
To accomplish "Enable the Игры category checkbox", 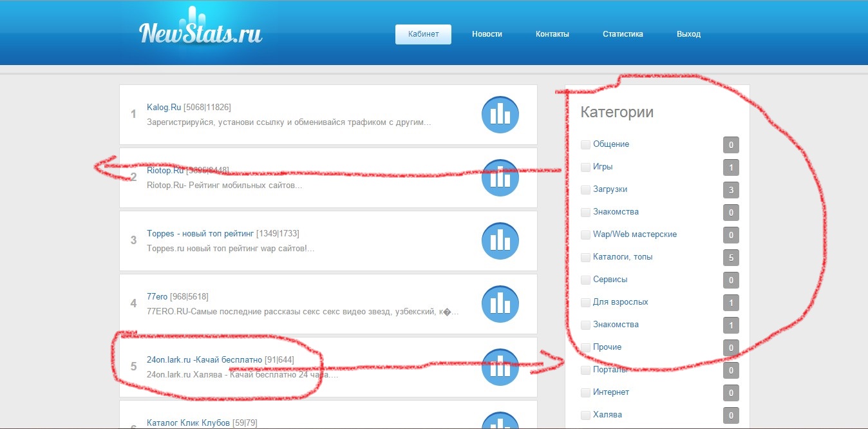I will point(585,167).
